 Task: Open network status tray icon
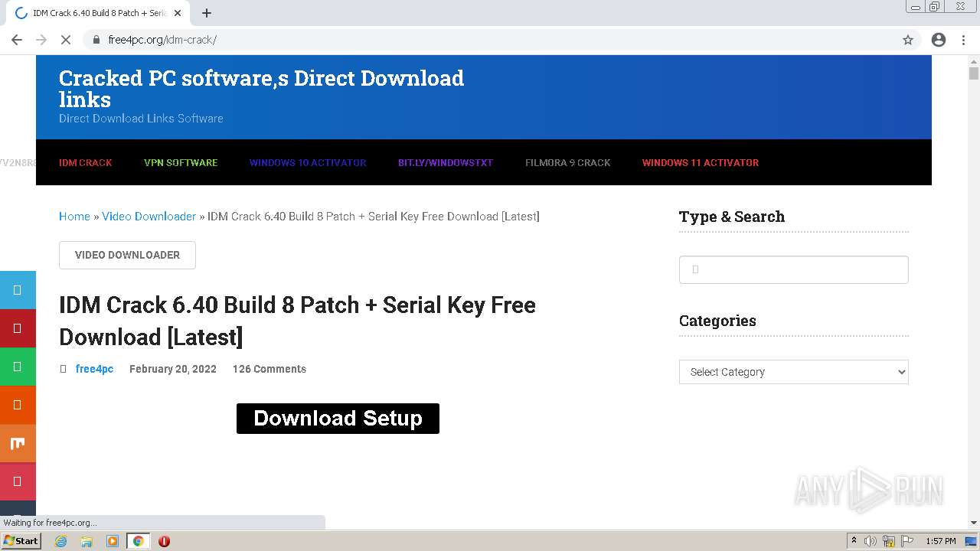tap(889, 541)
